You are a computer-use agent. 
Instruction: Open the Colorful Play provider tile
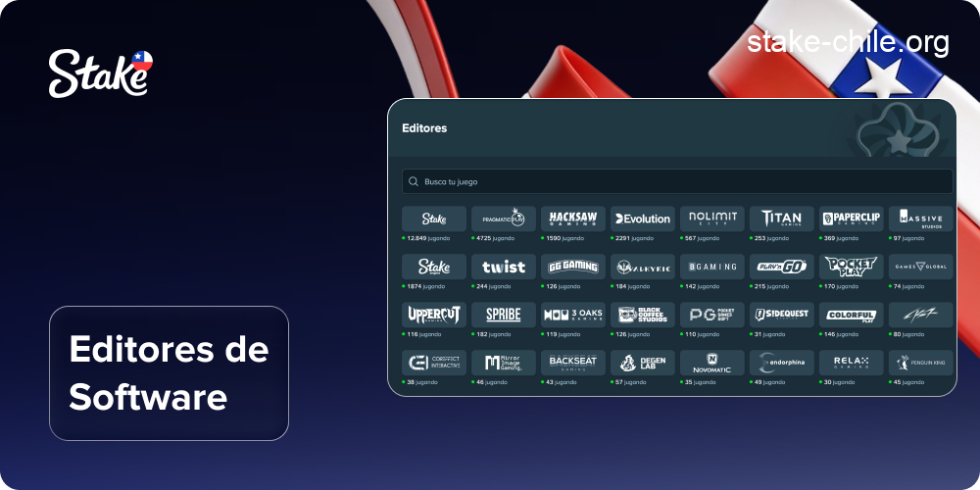coord(852,315)
